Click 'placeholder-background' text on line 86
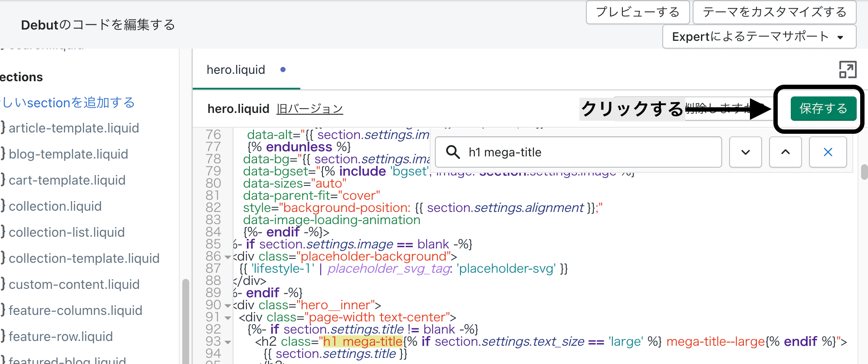The height and width of the screenshot is (364, 868). pyautogui.click(x=373, y=256)
